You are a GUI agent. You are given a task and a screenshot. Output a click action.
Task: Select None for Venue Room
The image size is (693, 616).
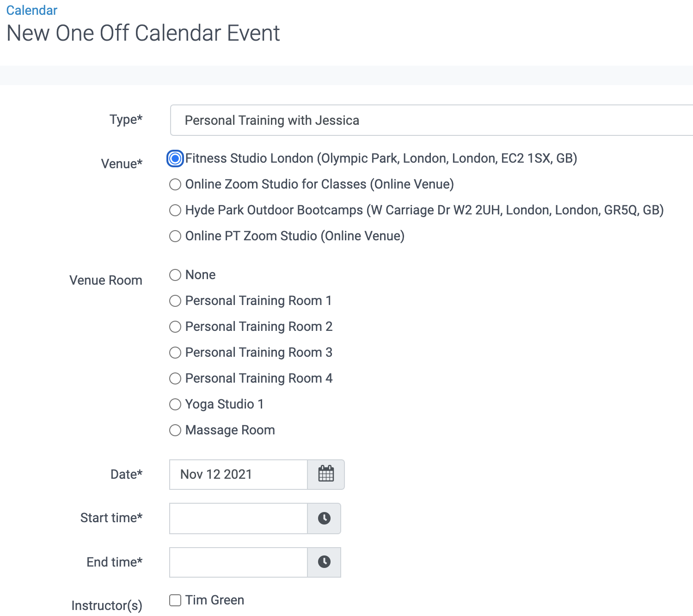(175, 275)
